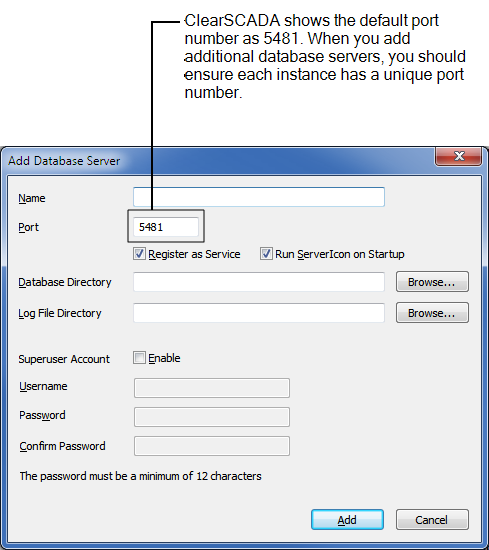Browse for the Log File Directory

pyautogui.click(x=432, y=313)
